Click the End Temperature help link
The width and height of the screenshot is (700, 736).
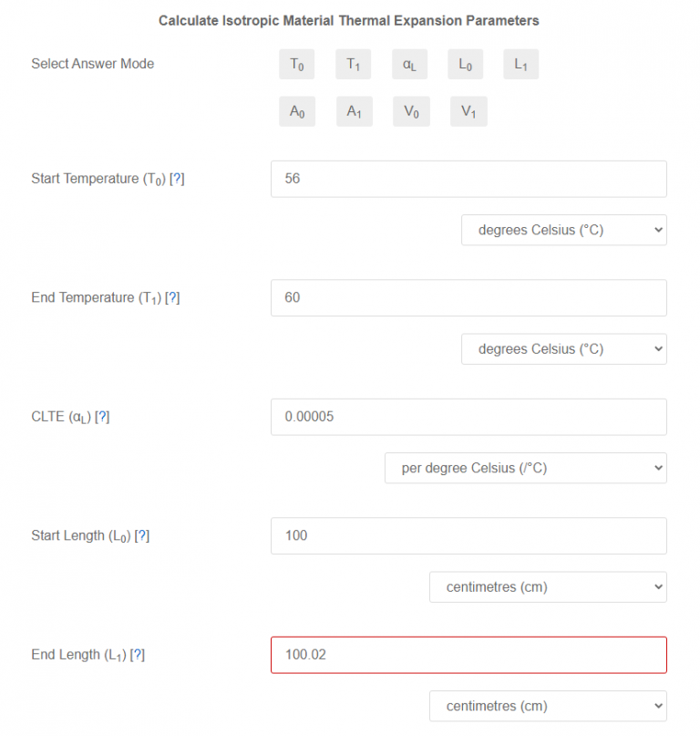click(x=173, y=297)
